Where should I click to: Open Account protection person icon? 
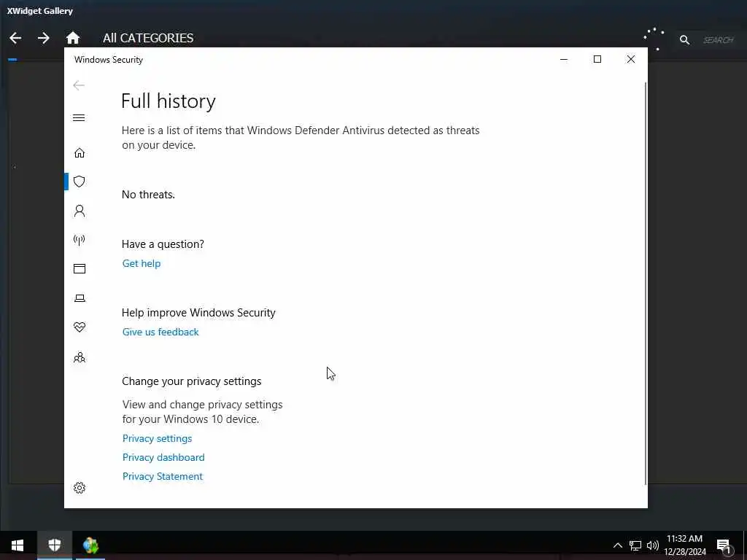point(80,211)
